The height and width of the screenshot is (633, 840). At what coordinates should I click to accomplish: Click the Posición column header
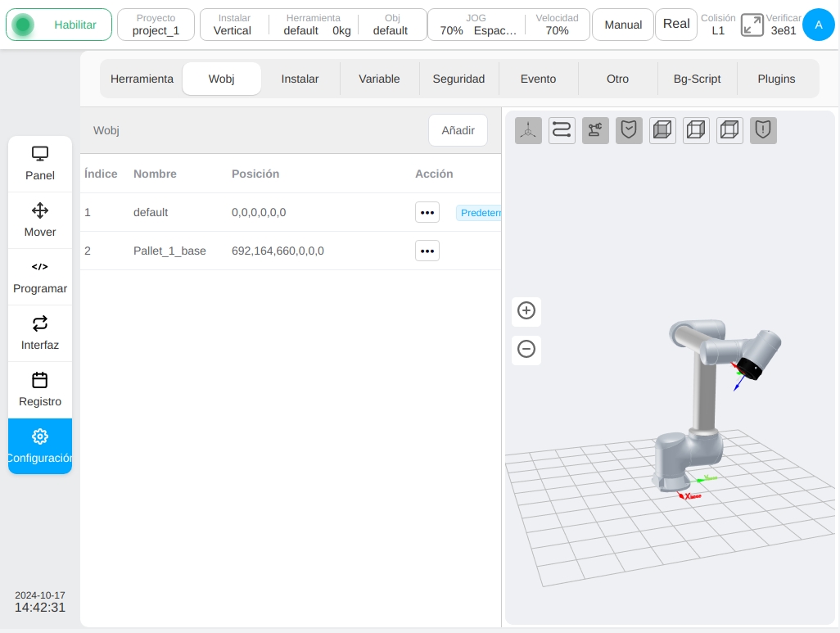[255, 174]
